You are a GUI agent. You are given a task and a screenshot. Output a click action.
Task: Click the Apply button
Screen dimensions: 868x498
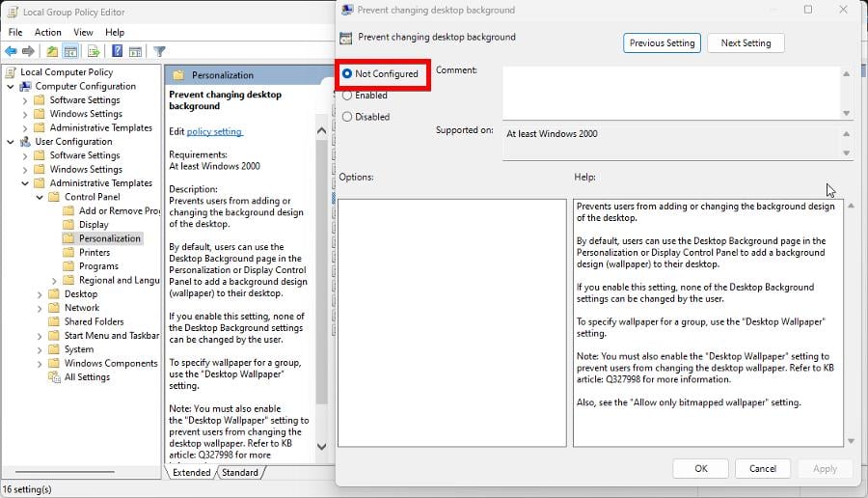[825, 469]
